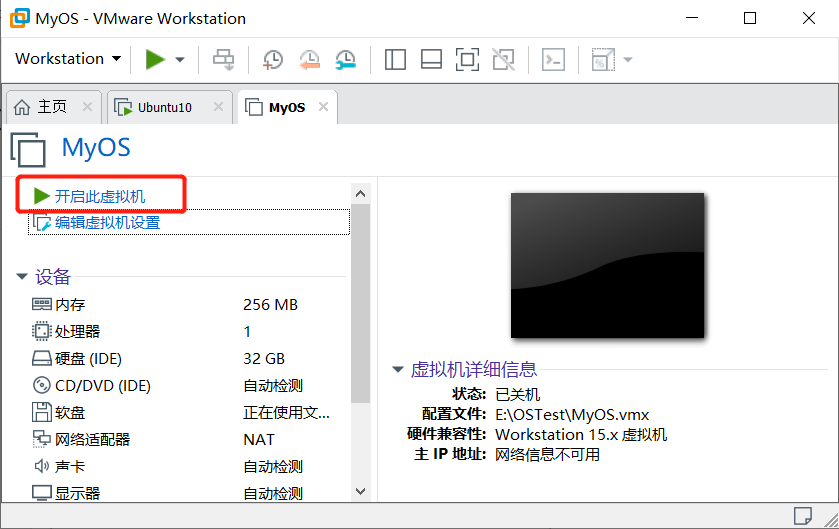Viewport: 839px width, 529px height.
Task: Click the status bar message log icon
Action: [802, 516]
